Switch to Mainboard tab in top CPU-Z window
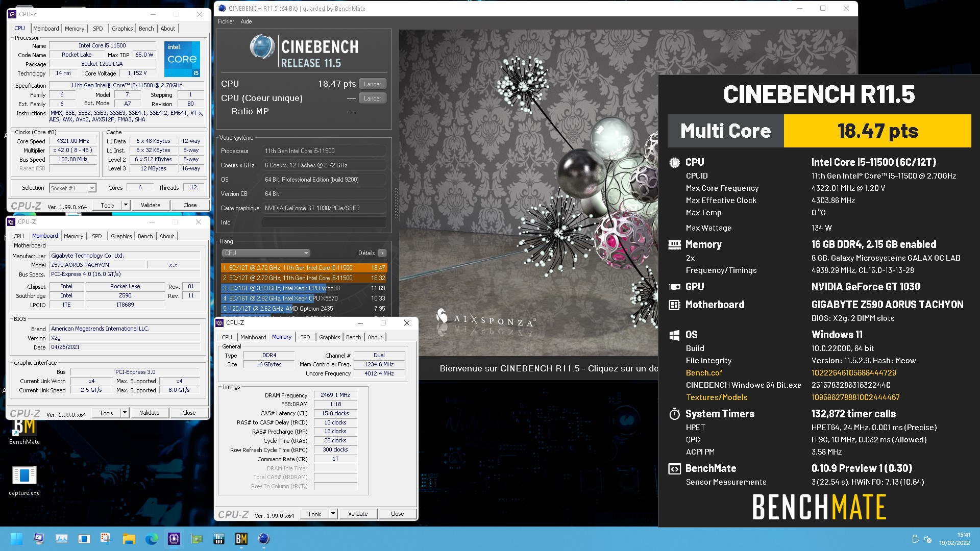 46,29
